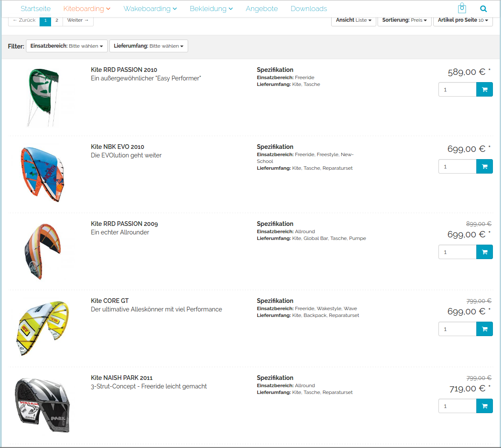The width and height of the screenshot is (501, 448).
Task: Open Artikel pro Seite dropdown
Action: (463, 20)
